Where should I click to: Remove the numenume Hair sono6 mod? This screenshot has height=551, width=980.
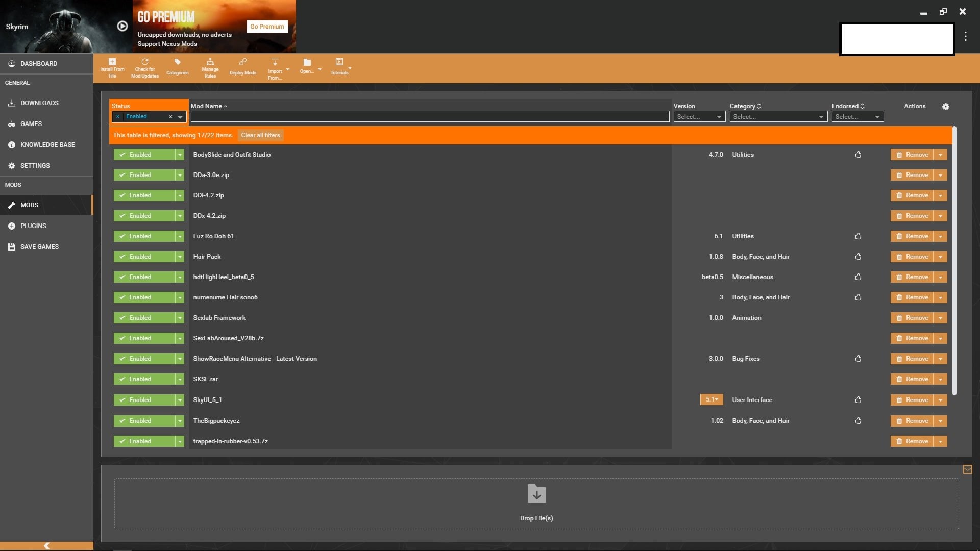point(912,297)
